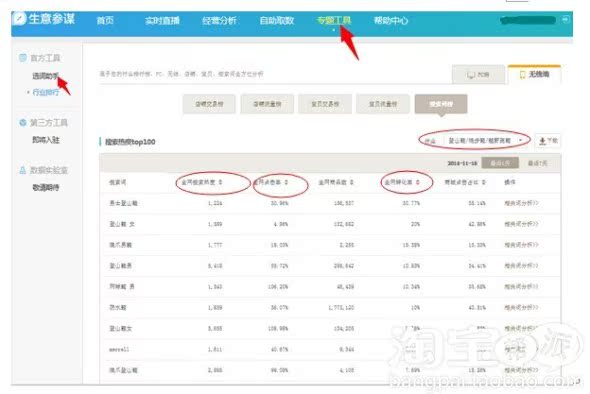Sort by 全网点击率 using its sort arrows

(286, 183)
